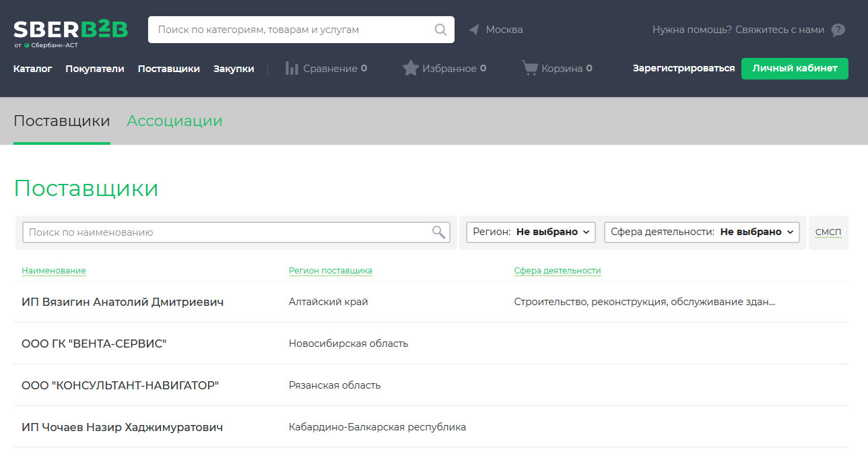Click the Корзина 0 counter label
The width and height of the screenshot is (868, 454).
coord(567,69)
